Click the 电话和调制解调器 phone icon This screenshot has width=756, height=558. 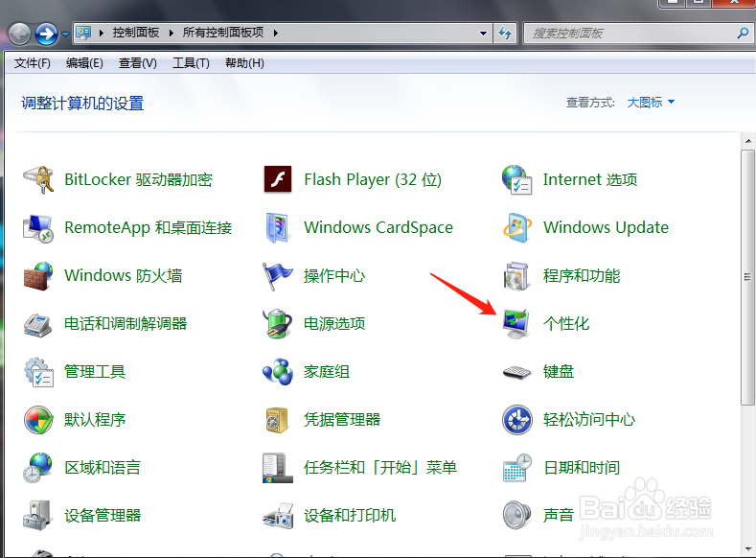(x=37, y=324)
